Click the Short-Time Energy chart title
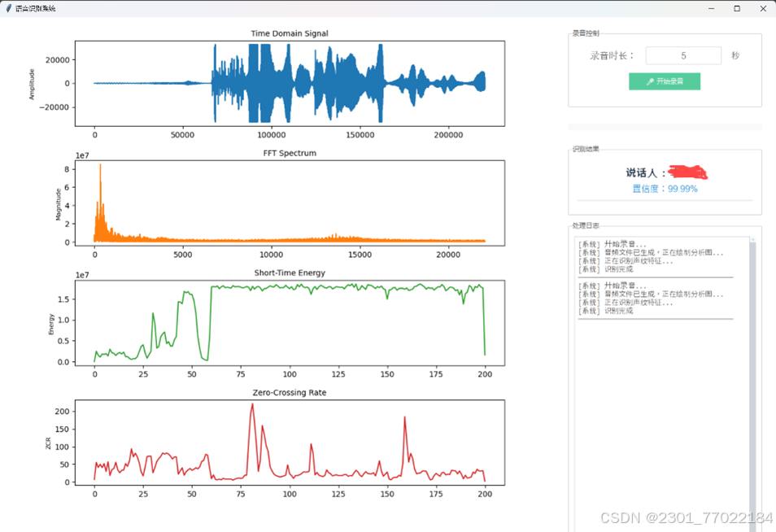This screenshot has height=532, width=776. (290, 273)
